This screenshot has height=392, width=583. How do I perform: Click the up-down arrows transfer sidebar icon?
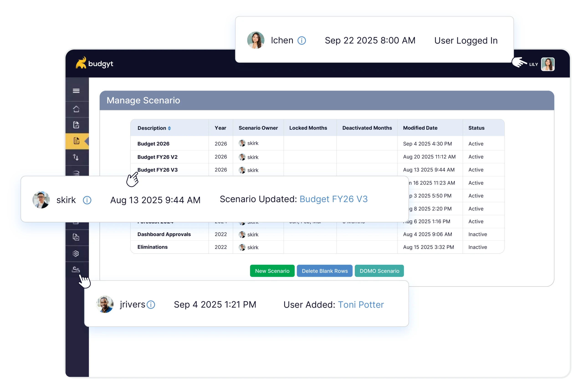tap(76, 157)
